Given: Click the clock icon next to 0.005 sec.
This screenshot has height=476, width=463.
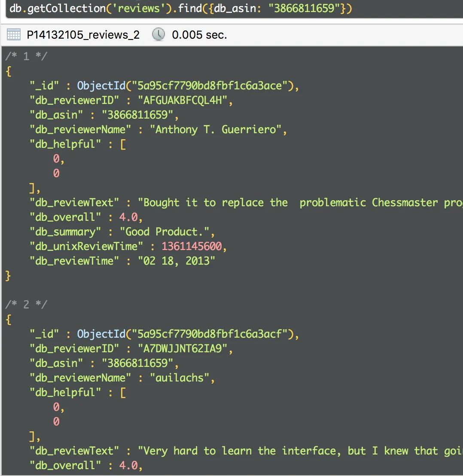Looking at the screenshot, I should tap(158, 34).
